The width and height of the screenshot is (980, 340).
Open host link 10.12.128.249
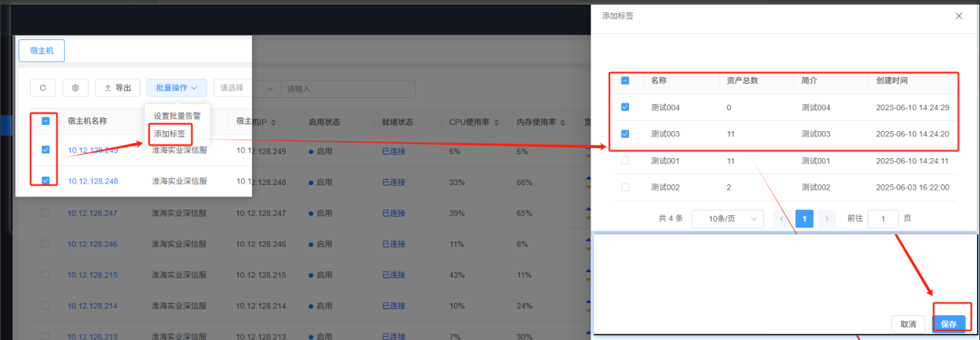pos(93,150)
